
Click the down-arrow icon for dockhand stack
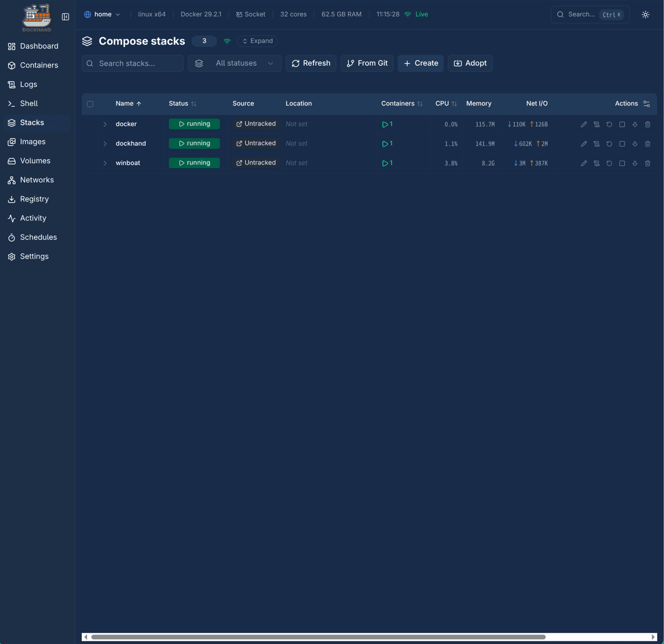click(635, 144)
